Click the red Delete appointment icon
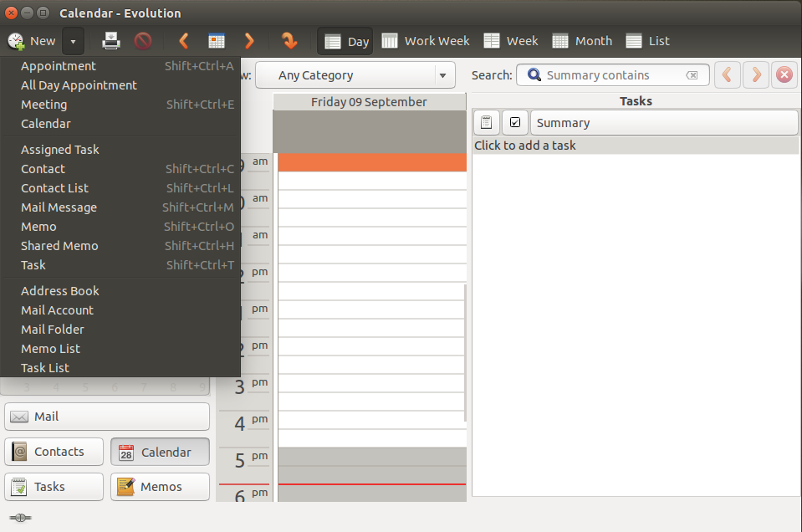Viewport: 802px width, 532px height. 143,41
